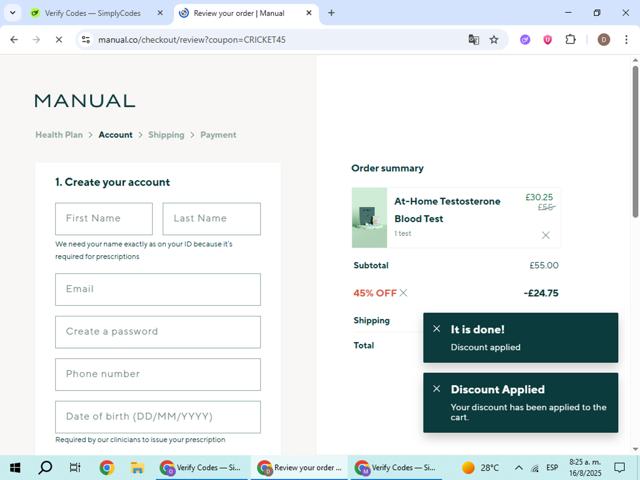Viewport: 640px width, 480px height.
Task: Select the Account breadcrumb step
Action: tap(116, 135)
